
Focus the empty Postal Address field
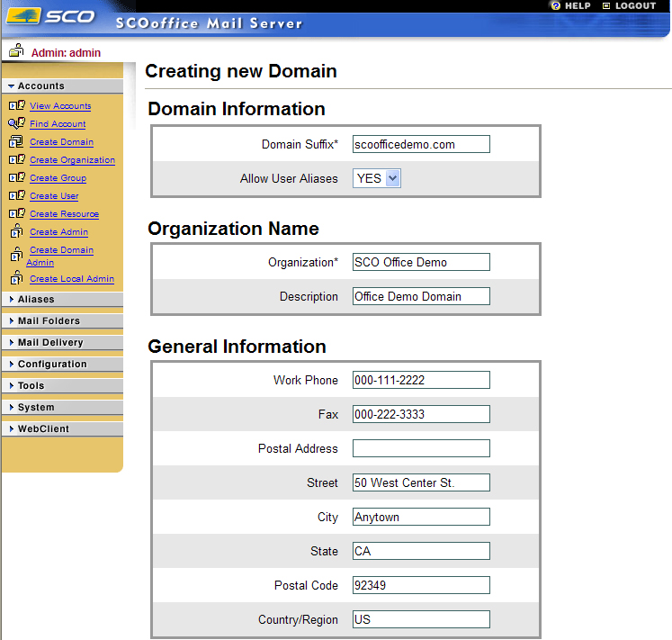click(421, 448)
